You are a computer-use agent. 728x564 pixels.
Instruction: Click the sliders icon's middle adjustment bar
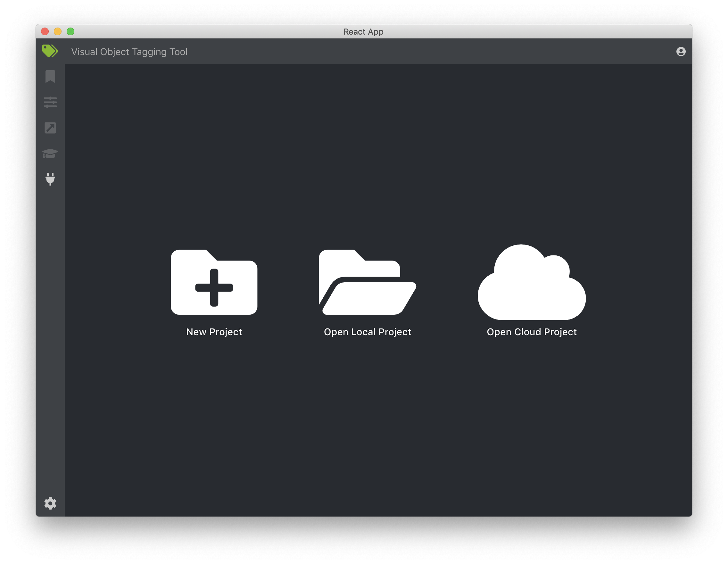pyautogui.click(x=50, y=102)
